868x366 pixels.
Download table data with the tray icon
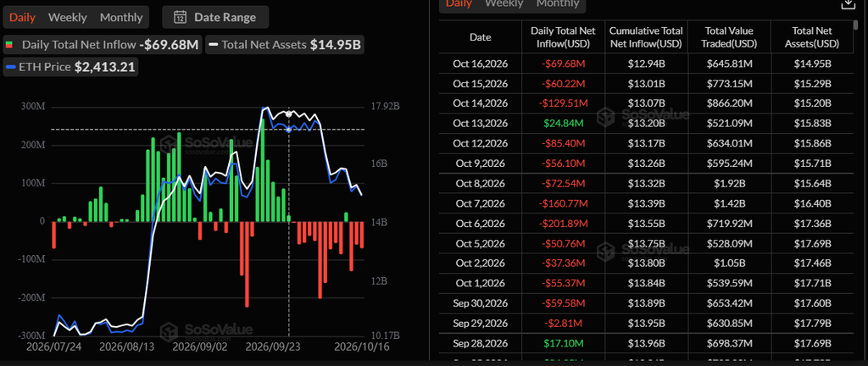pos(848,3)
